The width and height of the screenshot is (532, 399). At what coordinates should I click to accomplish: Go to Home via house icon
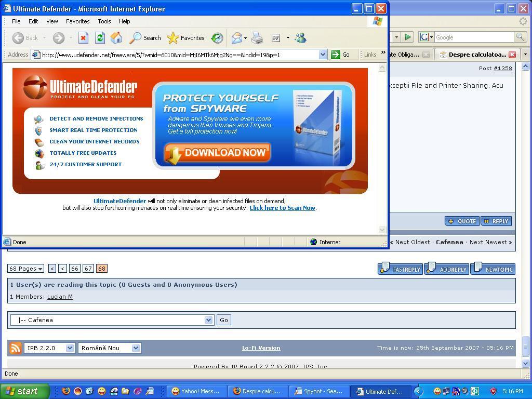click(116, 38)
